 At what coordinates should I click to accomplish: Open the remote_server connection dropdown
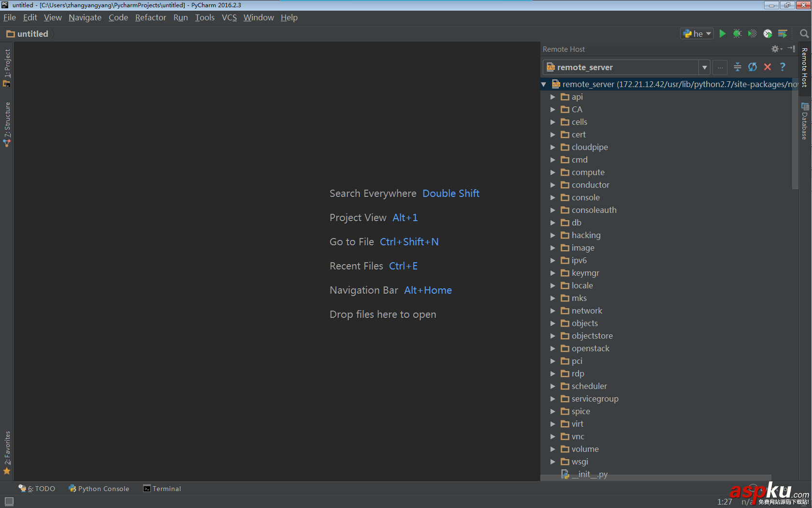point(705,67)
